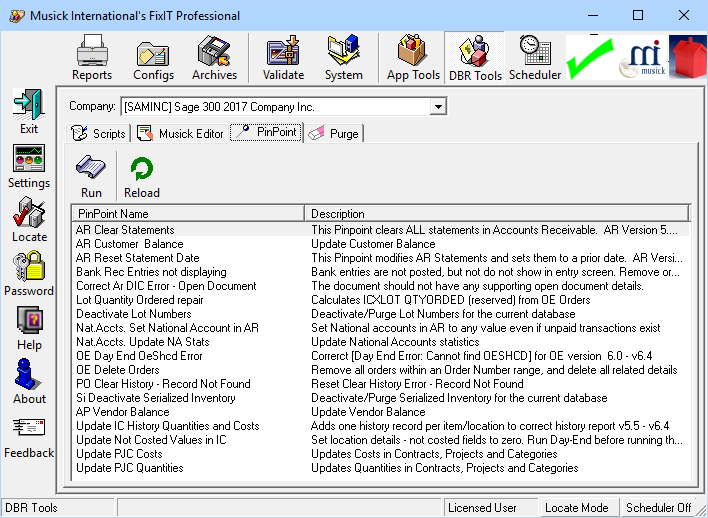The width and height of the screenshot is (708, 518).
Task: Select the PinPoint tab
Action: coord(266,132)
